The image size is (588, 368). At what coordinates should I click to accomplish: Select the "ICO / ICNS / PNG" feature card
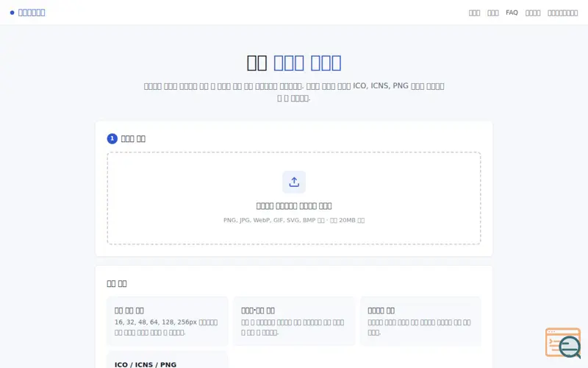168,360
